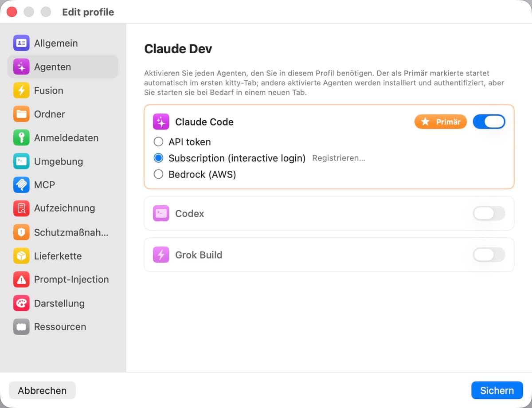
Task: Click the Claude Dev profile heading
Action: tap(178, 49)
